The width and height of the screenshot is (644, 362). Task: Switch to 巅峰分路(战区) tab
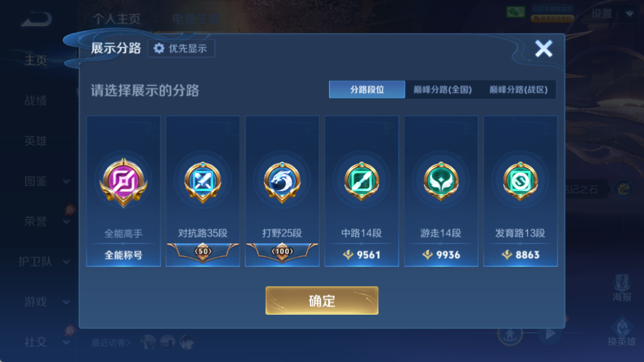(x=518, y=89)
